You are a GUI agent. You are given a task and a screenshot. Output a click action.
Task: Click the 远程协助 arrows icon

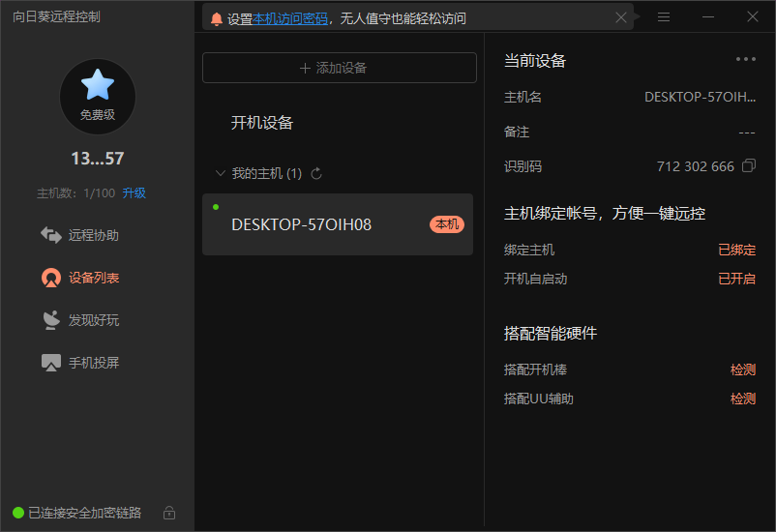[x=51, y=235]
